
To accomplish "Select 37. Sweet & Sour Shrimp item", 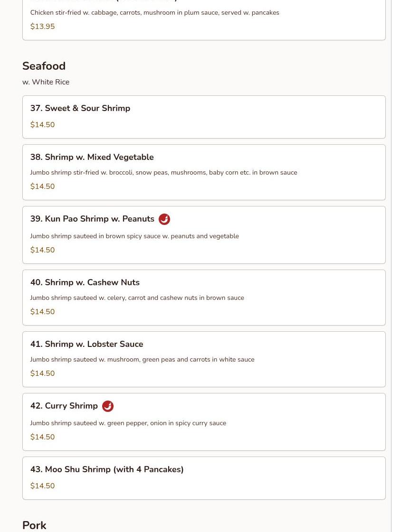I will coord(80,108).
